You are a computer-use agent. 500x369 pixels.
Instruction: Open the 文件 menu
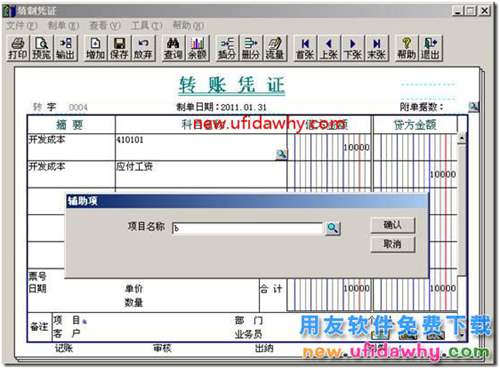pos(22,26)
